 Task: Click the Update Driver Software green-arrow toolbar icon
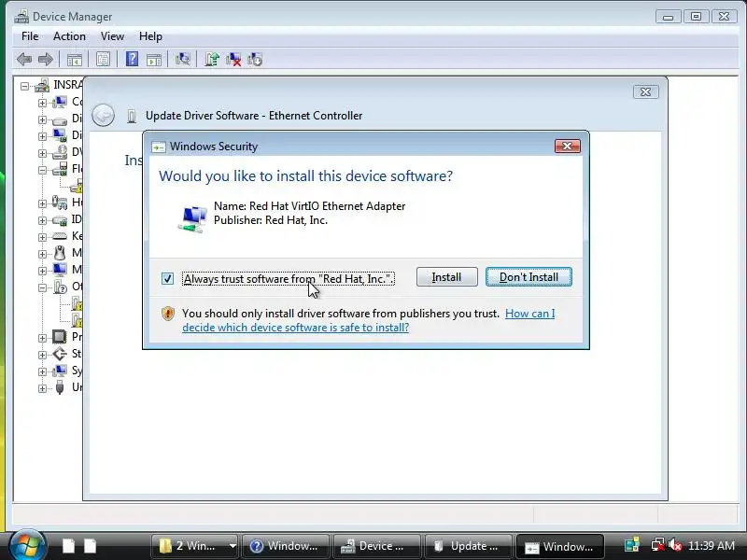[212, 59]
